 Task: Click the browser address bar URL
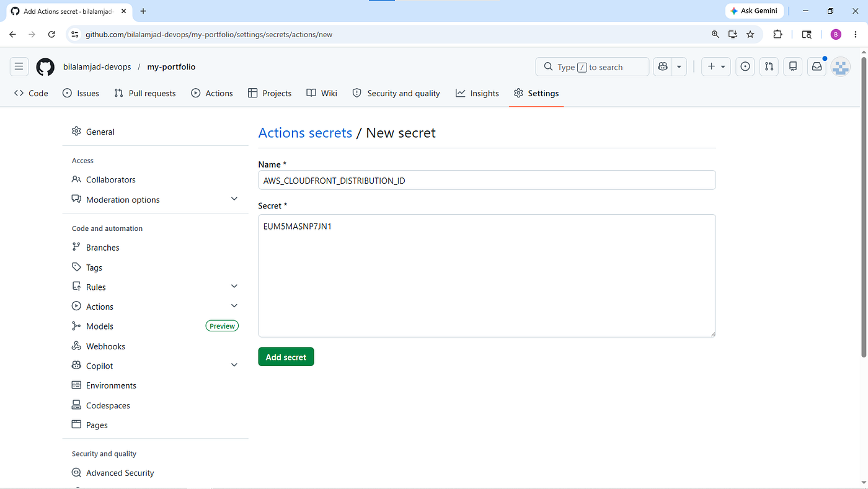[x=209, y=35]
